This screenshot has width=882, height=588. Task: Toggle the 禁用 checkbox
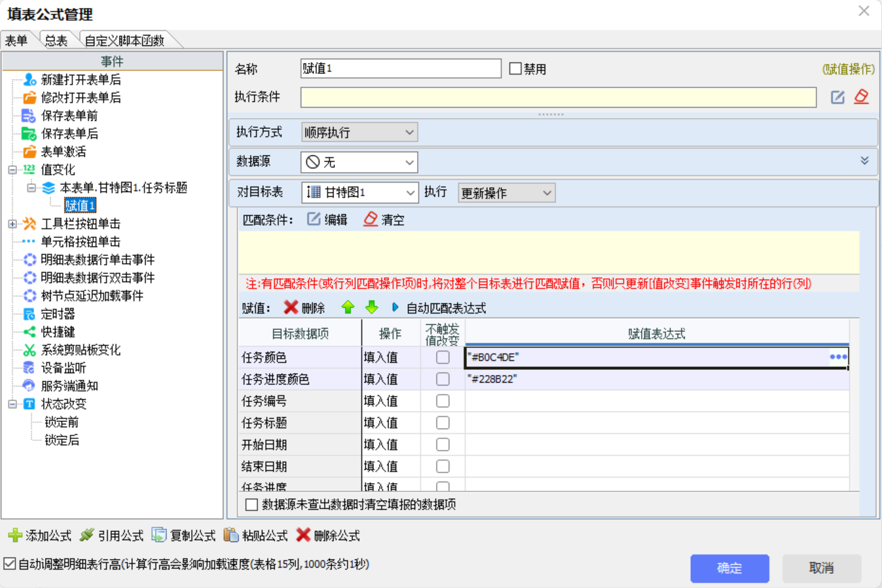pyautogui.click(x=516, y=68)
